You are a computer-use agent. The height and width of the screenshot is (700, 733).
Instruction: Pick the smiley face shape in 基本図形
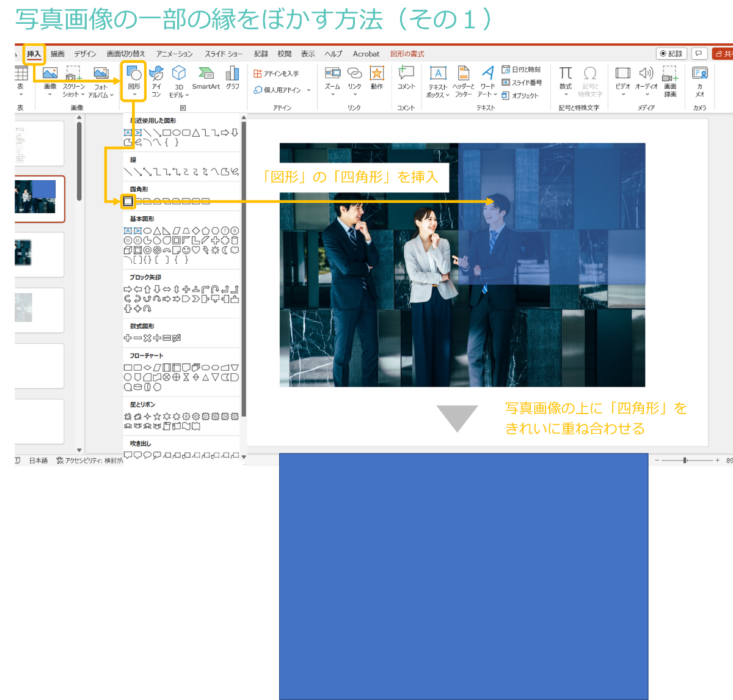coord(186,250)
